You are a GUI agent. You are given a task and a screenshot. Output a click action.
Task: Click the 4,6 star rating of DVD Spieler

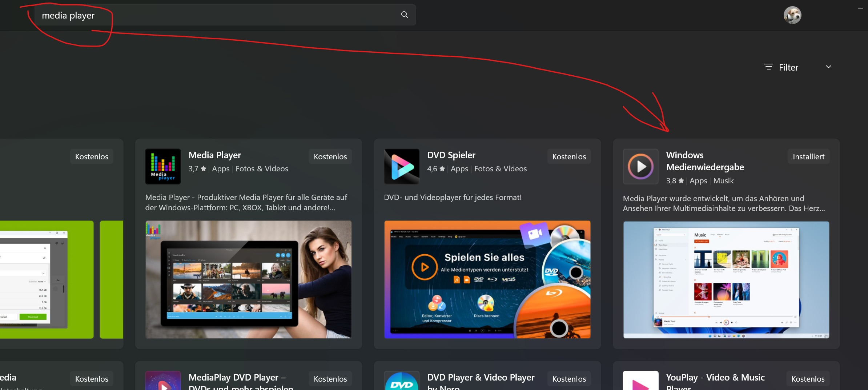436,169
